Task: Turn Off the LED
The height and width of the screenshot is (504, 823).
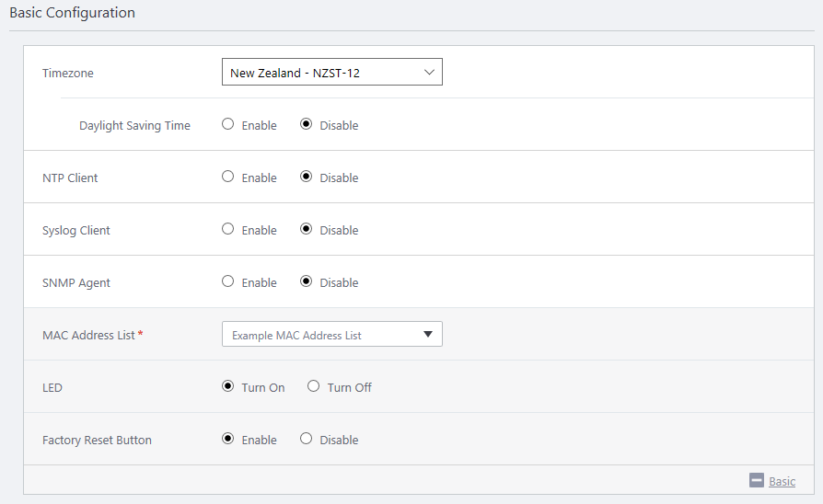Action: coord(314,387)
